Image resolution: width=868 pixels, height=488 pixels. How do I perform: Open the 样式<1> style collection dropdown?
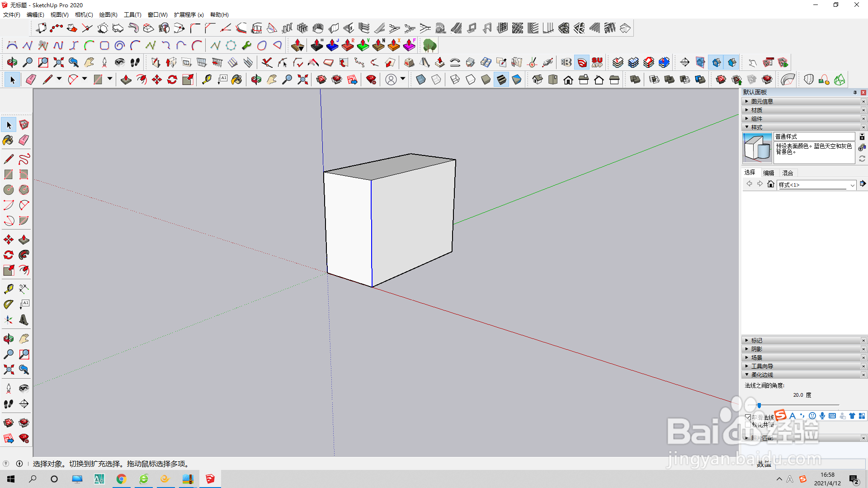[x=852, y=185]
